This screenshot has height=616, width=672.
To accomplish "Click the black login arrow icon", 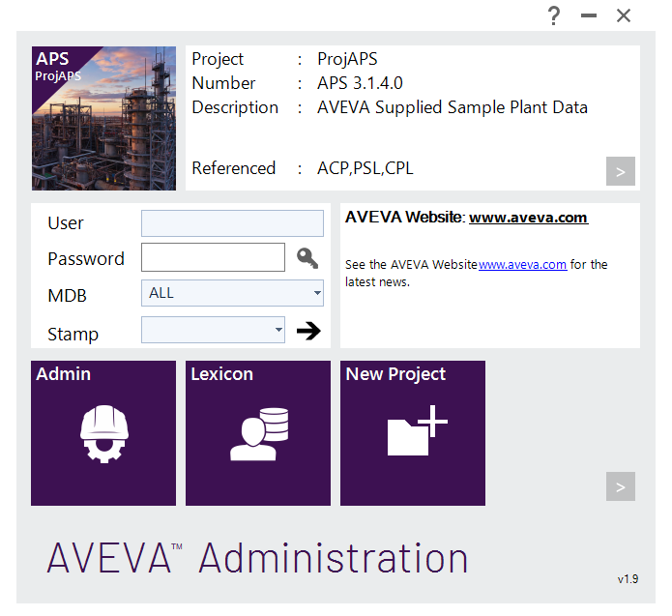I will tap(308, 331).
